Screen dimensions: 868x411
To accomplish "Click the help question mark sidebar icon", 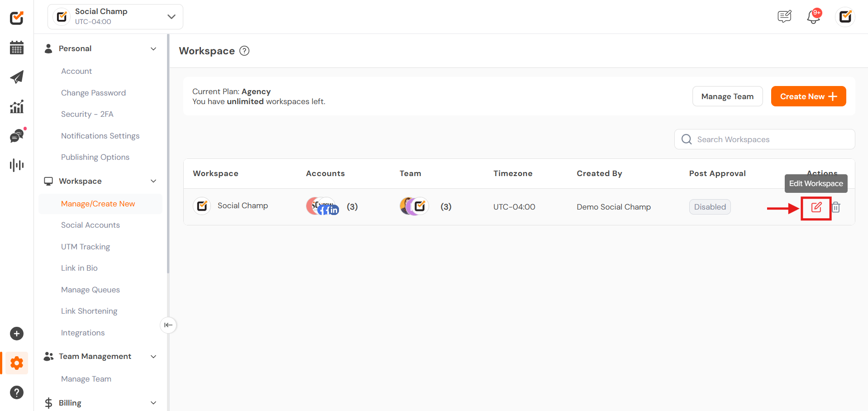I will pyautogui.click(x=17, y=392).
